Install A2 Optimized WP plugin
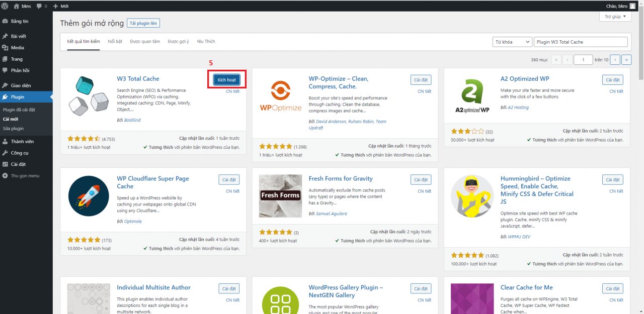Image resolution: width=644 pixels, height=314 pixels. [x=613, y=80]
